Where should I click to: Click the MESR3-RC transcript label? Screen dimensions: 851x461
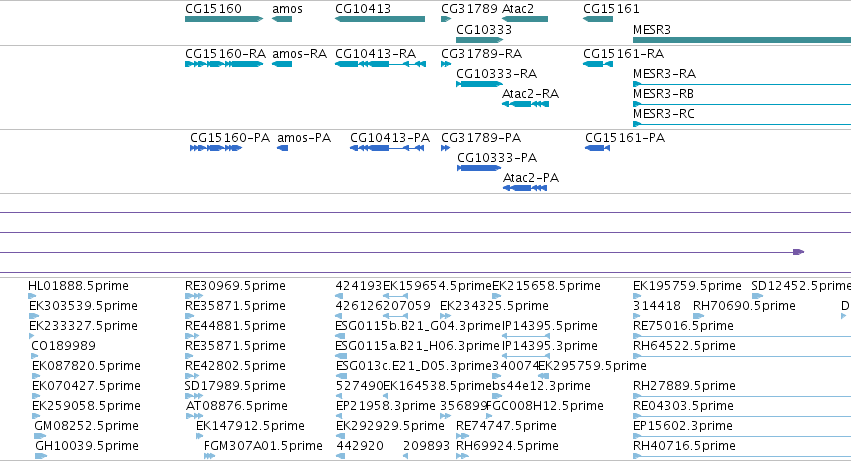[664, 114]
